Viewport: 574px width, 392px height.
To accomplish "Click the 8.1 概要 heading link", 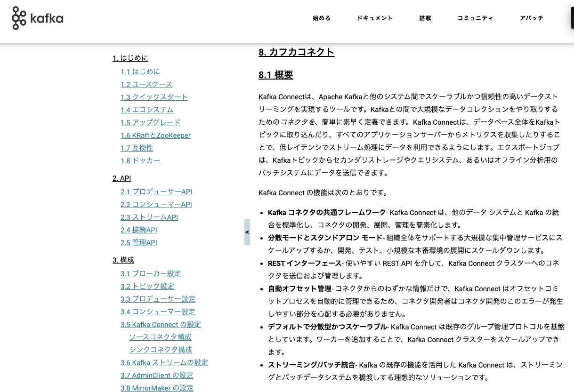I will point(276,74).
